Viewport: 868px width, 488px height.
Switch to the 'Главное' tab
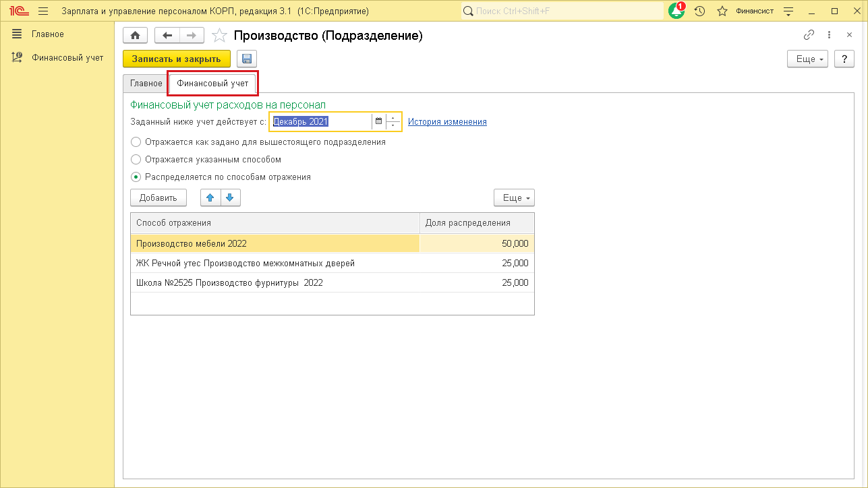coord(146,84)
